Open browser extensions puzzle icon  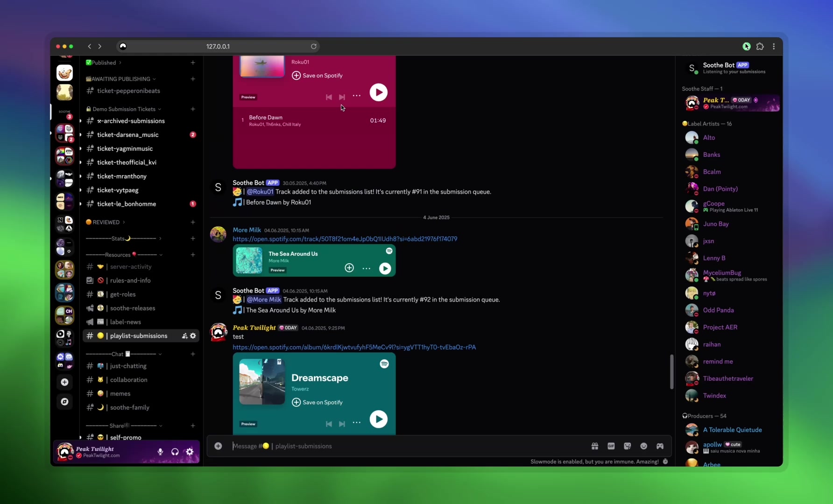pyautogui.click(x=760, y=46)
